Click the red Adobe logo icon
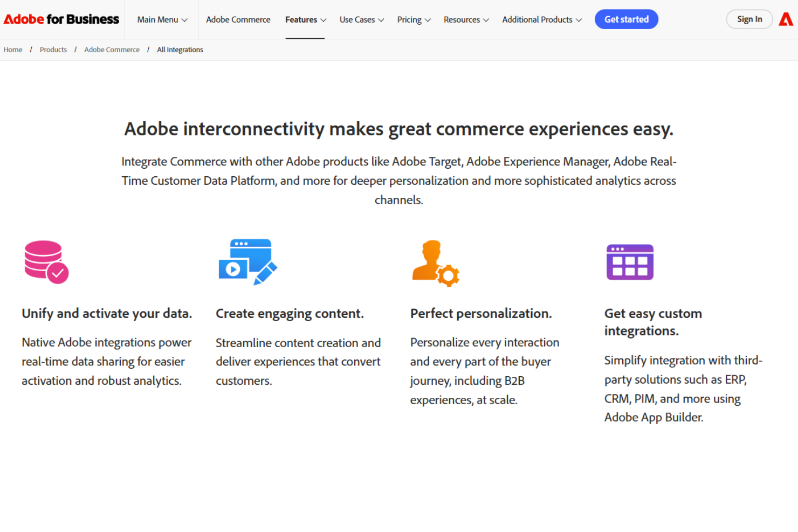The image size is (798, 532). click(x=786, y=19)
